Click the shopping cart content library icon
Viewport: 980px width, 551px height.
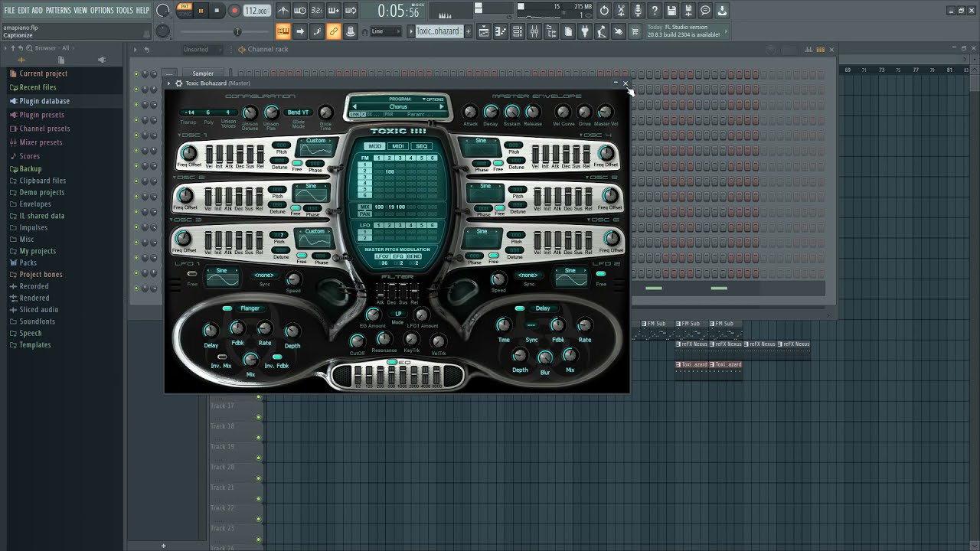[635, 31]
